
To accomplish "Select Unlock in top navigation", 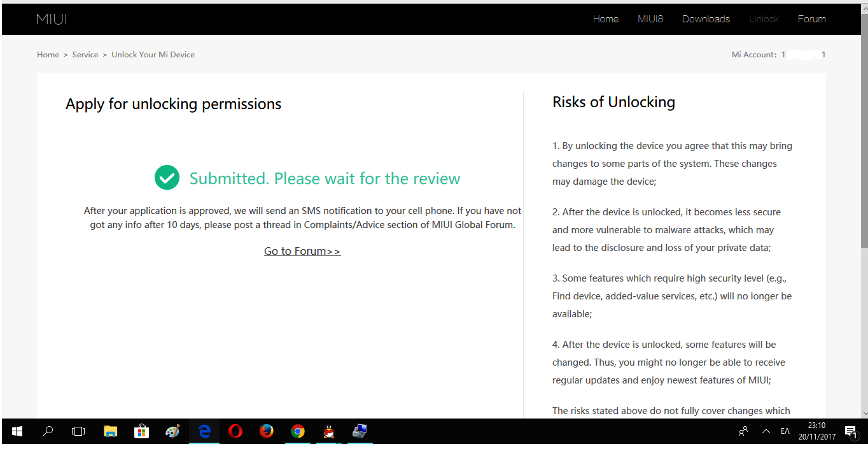I will point(764,19).
